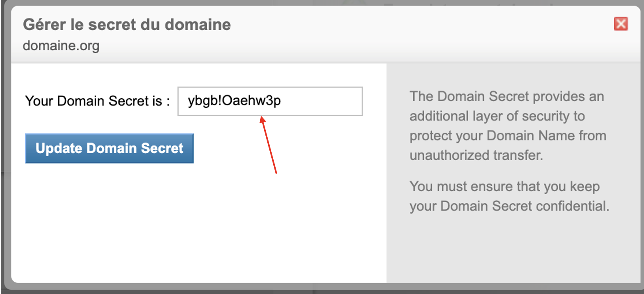Place cursor in the ybgb!Oaehw3p secret text

pos(234,101)
